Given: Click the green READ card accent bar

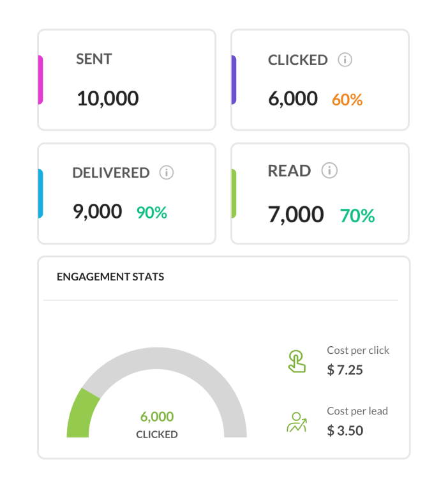Looking at the screenshot, I should (x=234, y=194).
